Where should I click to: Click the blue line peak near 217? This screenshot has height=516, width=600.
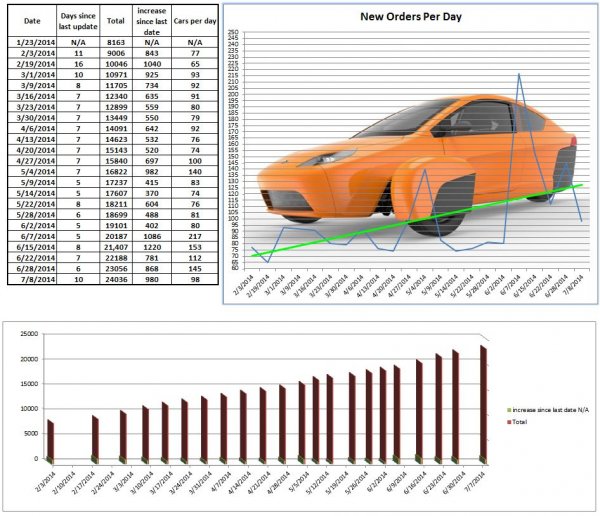[x=518, y=74]
